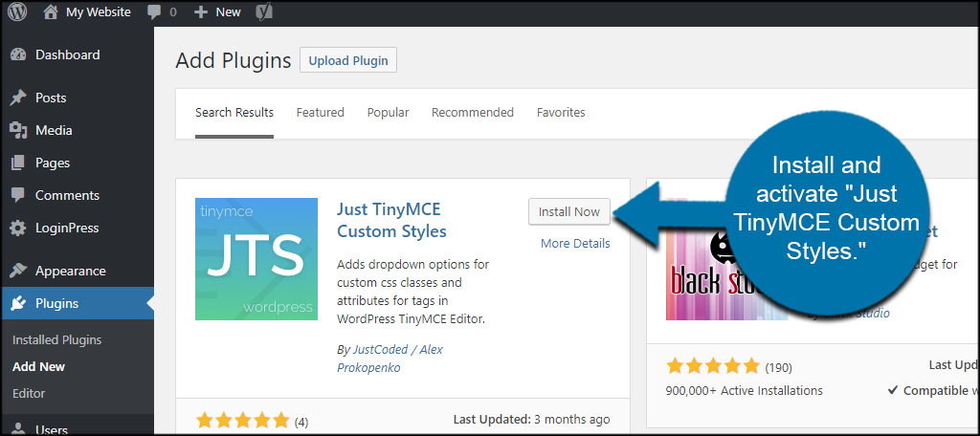
Task: Open the plugin Editor submenu item
Action: coord(29,394)
